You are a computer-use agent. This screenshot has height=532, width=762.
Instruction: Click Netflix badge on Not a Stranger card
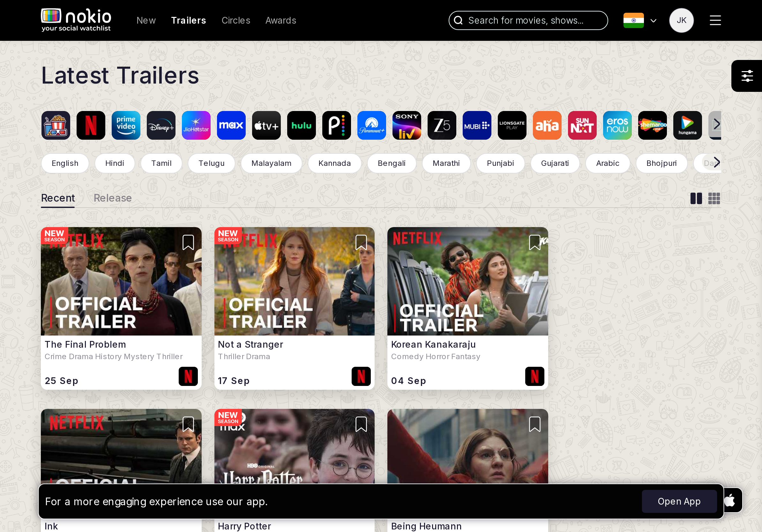click(361, 376)
